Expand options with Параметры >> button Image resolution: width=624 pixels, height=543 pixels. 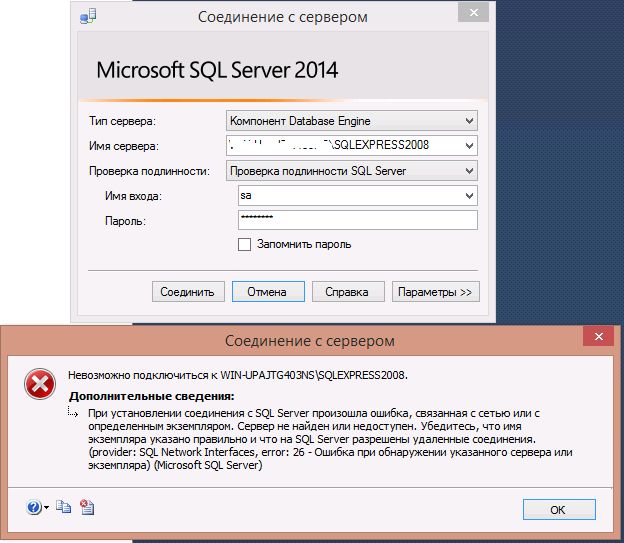[436, 292]
